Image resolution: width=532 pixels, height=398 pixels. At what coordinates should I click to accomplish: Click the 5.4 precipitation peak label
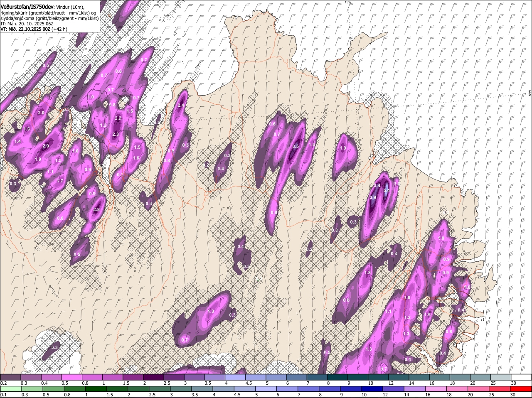387,191
